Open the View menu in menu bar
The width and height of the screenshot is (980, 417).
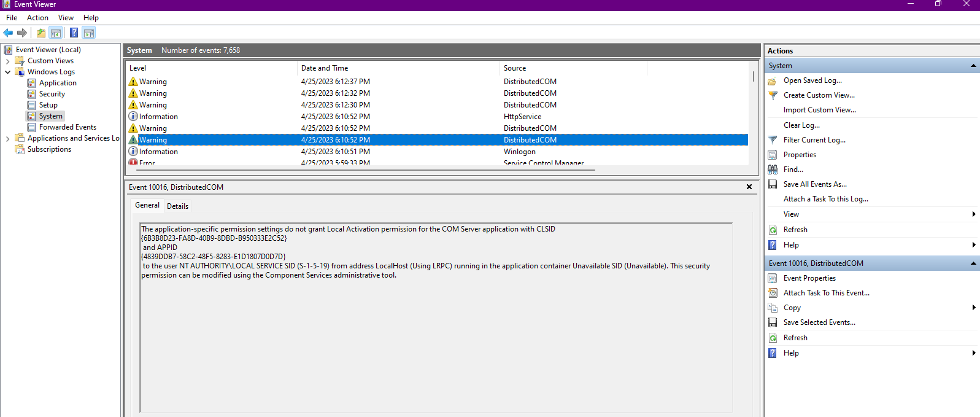(x=66, y=18)
